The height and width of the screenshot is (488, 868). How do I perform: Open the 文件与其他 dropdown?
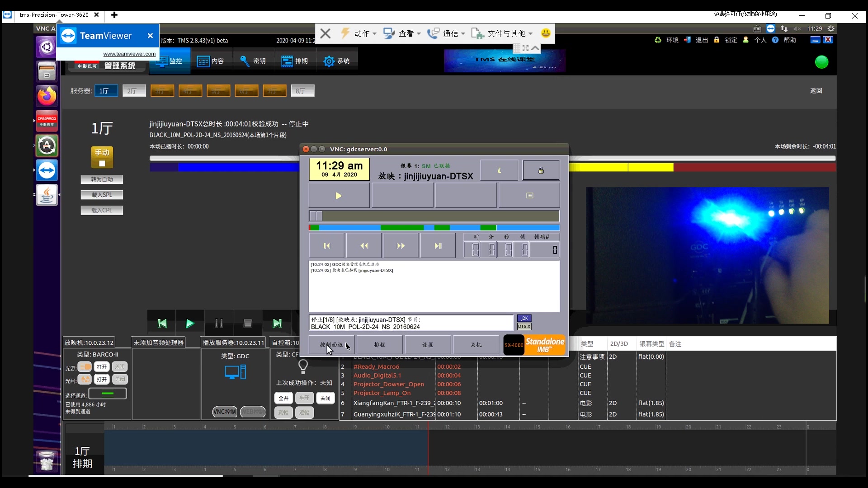pos(502,33)
